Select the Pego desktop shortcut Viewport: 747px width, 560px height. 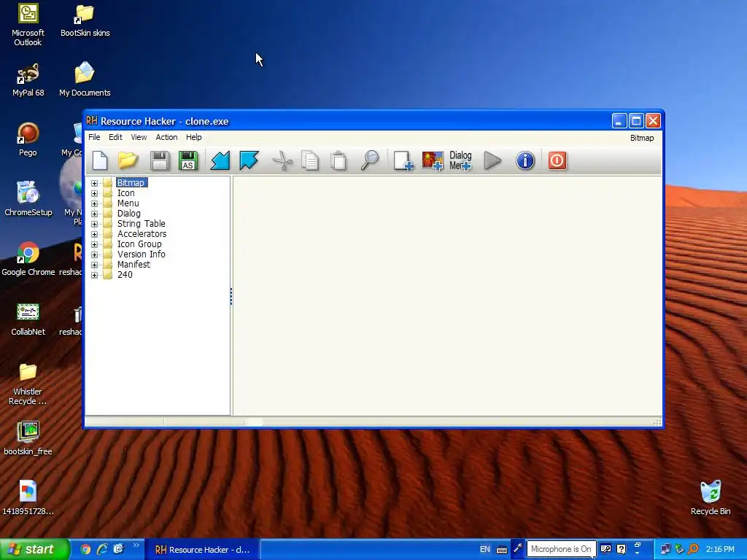point(28,139)
